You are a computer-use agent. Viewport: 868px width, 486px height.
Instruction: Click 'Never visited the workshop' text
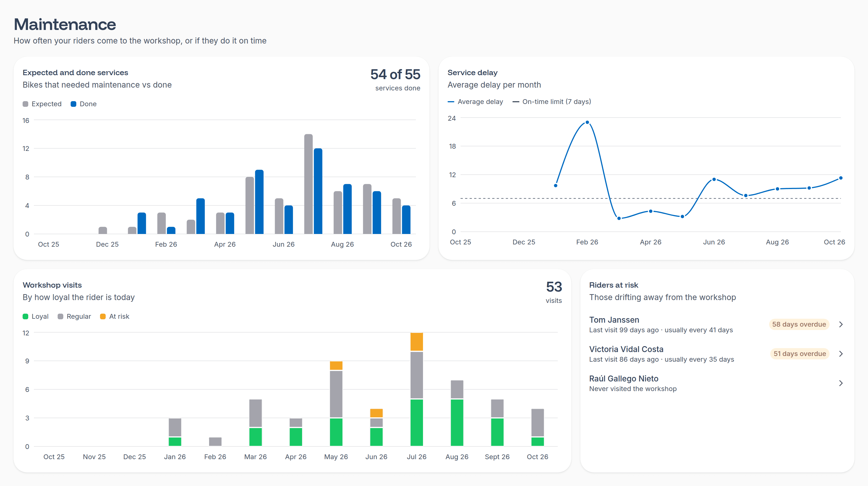[x=632, y=389]
